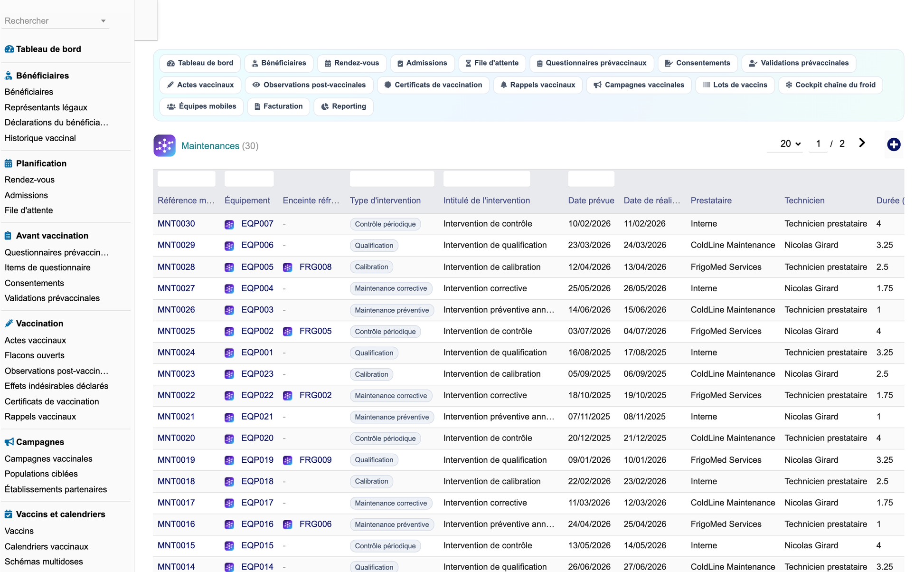Image resolution: width=924 pixels, height=572 pixels.
Task: Click the enclosure icon next to FRG009
Action: (288, 460)
